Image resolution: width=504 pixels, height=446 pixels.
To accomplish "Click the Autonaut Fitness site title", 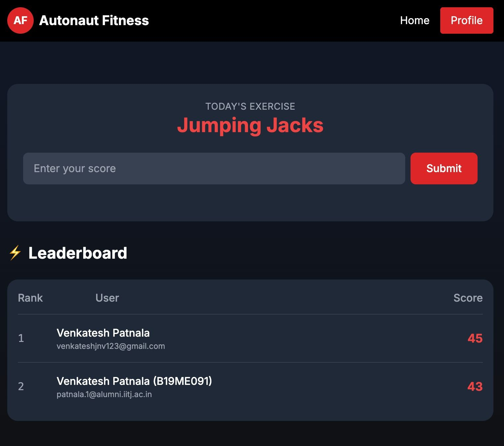I will (x=94, y=20).
